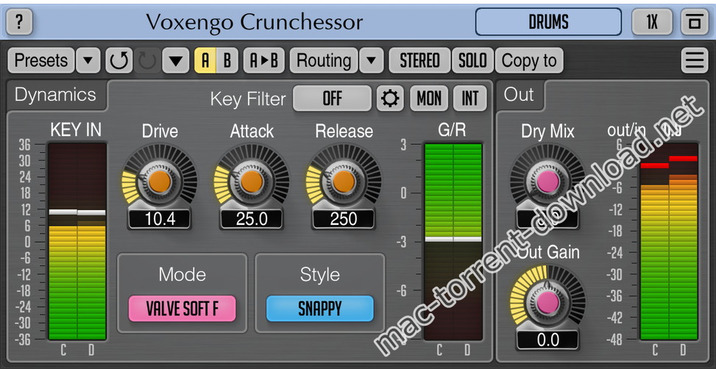Open the Style selector SNAPPY

(x=320, y=309)
